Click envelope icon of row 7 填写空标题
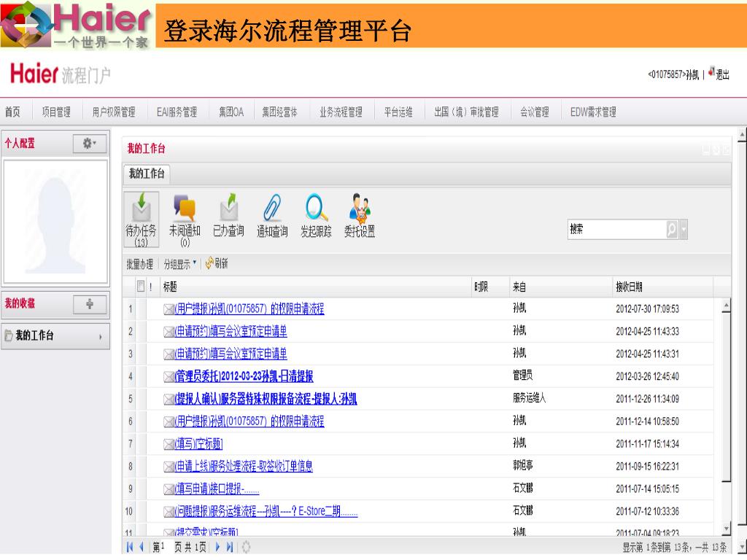The height and width of the screenshot is (560, 747). [x=169, y=445]
